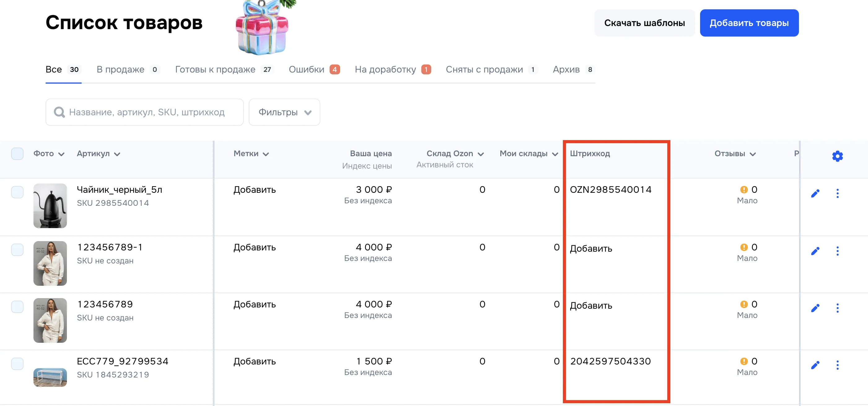Click the pencil icon for product 123456789-1
The height and width of the screenshot is (406, 868).
[816, 250]
